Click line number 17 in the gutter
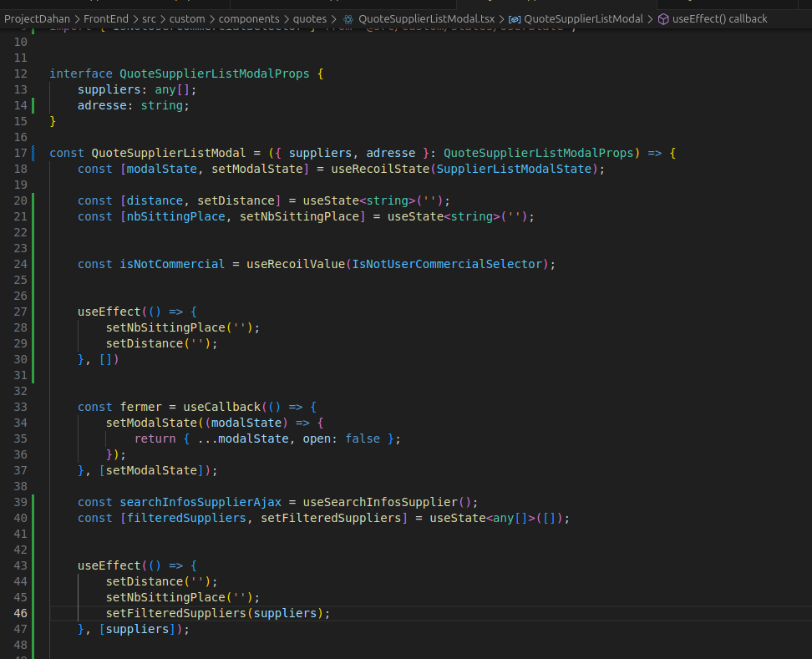Image resolution: width=812 pixels, height=659 pixels. tap(20, 153)
